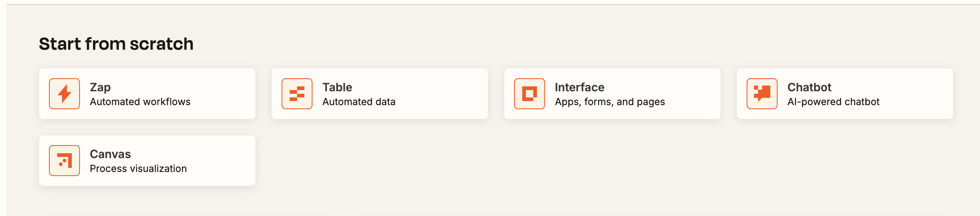
Task: Select the Table card title
Action: pos(337,87)
